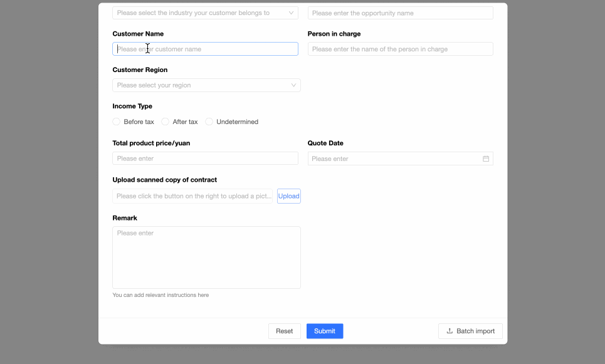Viewport: 605px width, 364px height.
Task: Open Batch import
Action: [470, 331]
